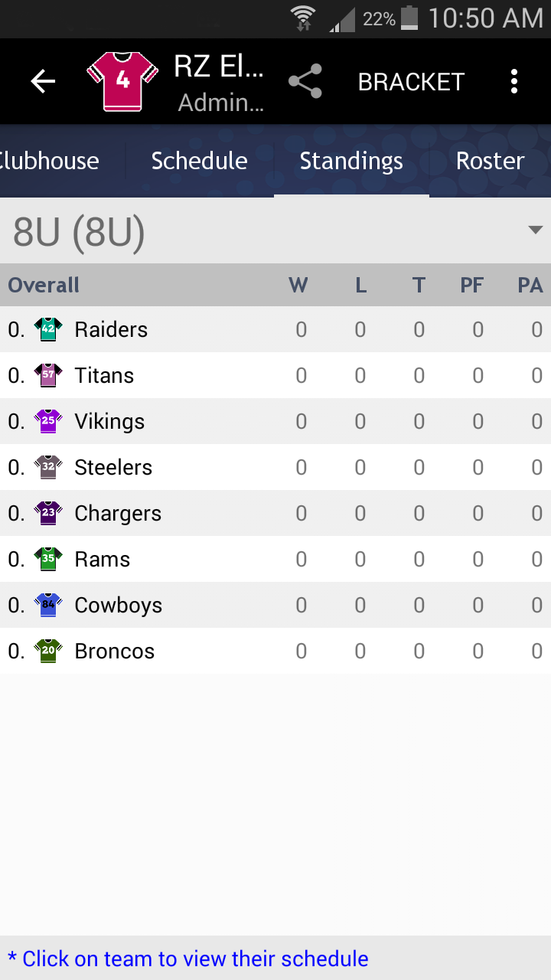Tap the Cowboys blue jersey icon
Viewport: 551px width, 980px height.
[x=48, y=605]
